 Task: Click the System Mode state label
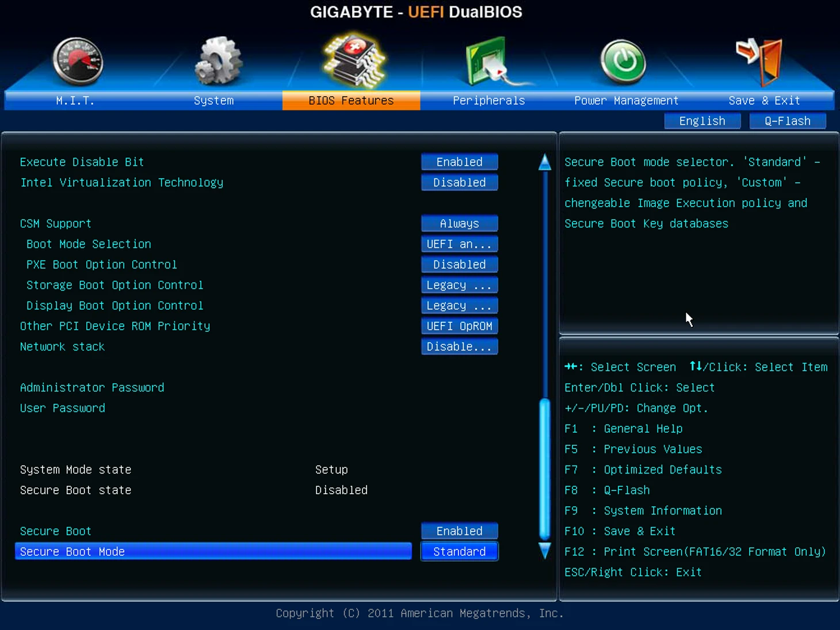(75, 469)
